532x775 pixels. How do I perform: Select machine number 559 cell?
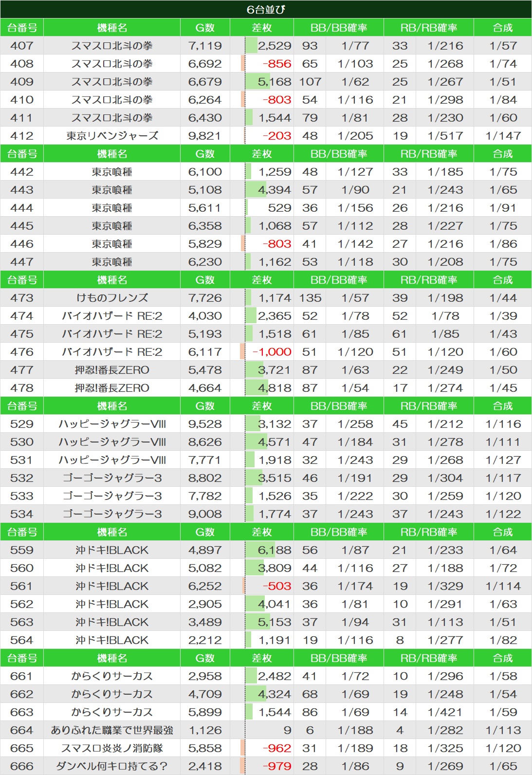[22, 550]
